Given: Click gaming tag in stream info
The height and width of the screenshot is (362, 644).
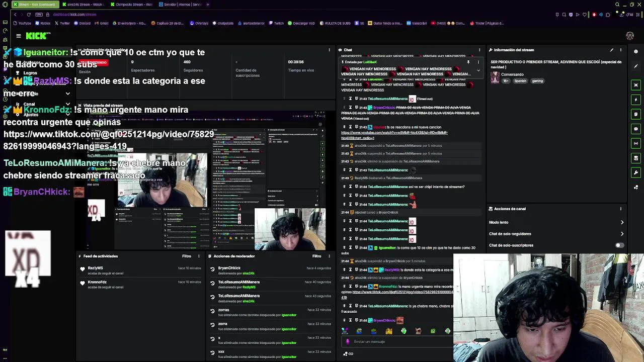Looking at the screenshot, I should click(537, 81).
